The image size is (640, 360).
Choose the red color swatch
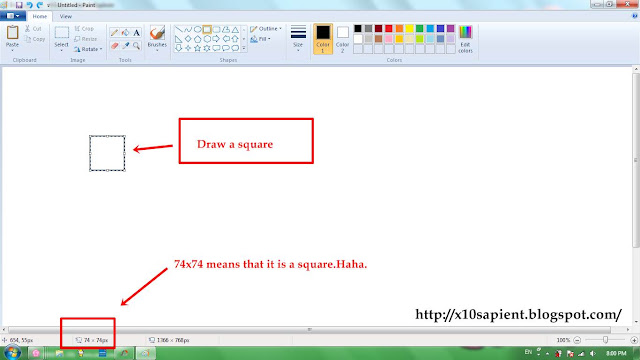coord(389,28)
